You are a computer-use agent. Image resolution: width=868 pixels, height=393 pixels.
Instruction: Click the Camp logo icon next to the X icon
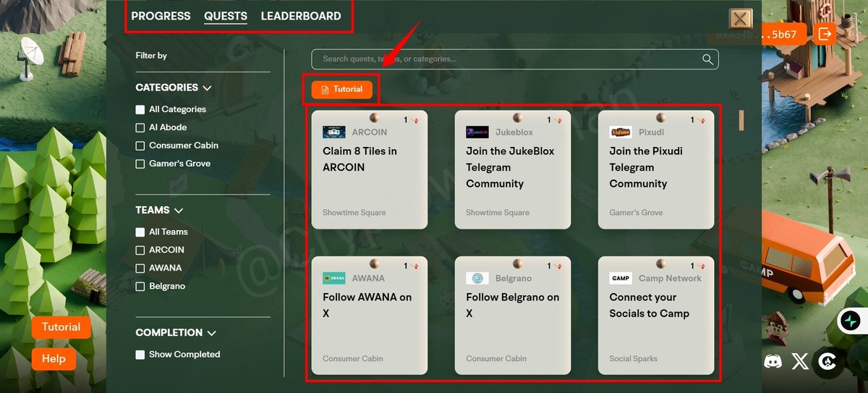click(826, 360)
